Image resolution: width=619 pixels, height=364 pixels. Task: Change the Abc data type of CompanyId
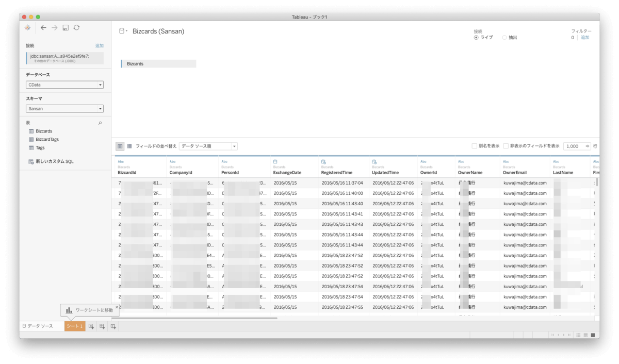(x=172, y=161)
